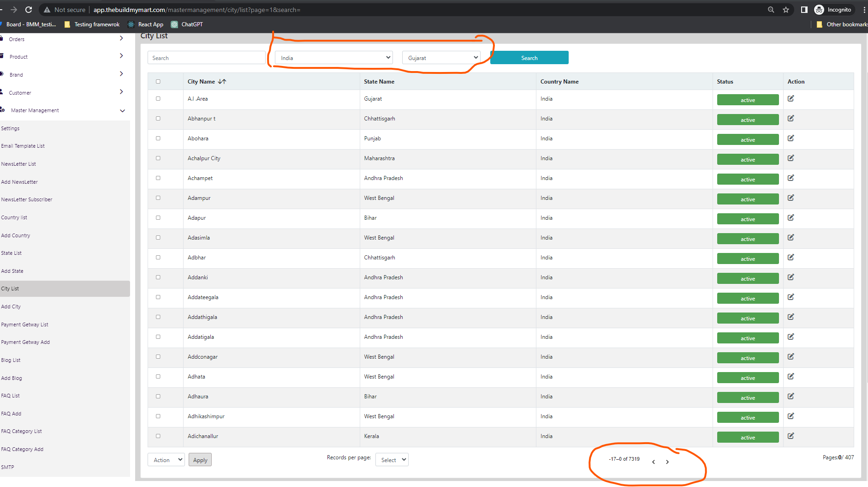Open ChatGPT bookmark
Screen dimensions: 868x487
187,24
